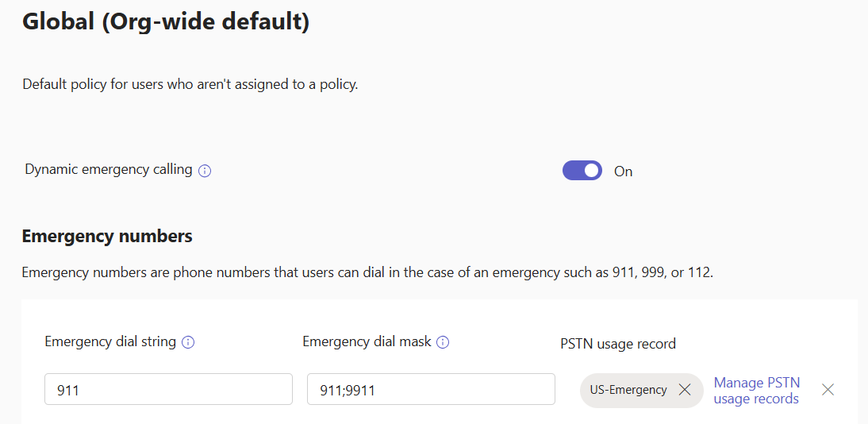The image size is (868, 424).
Task: Click the Global (Org-wide default) heading
Action: (x=165, y=21)
